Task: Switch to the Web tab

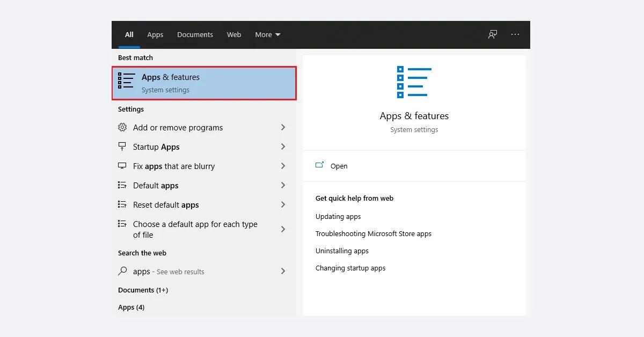Action: 234,34
